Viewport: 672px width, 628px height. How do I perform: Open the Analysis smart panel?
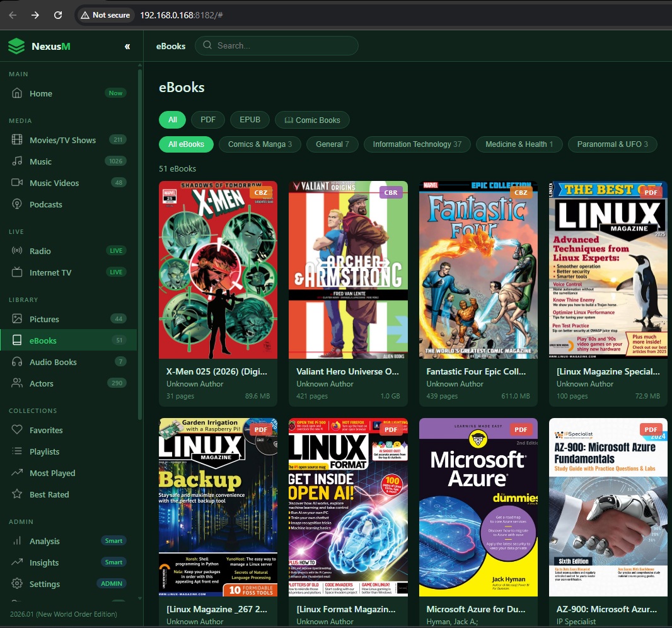click(44, 541)
